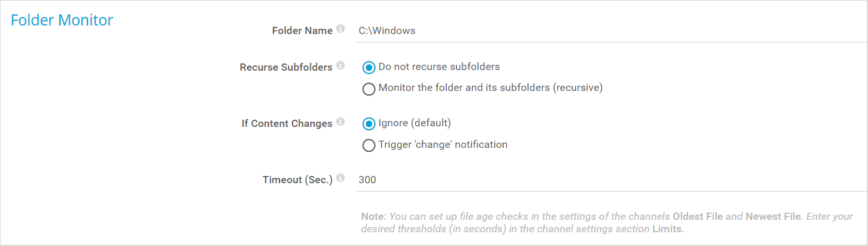Click the 'Folder Name' field label

point(302,30)
